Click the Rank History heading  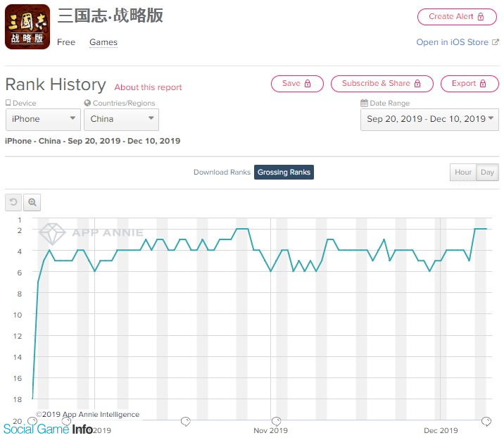point(56,85)
